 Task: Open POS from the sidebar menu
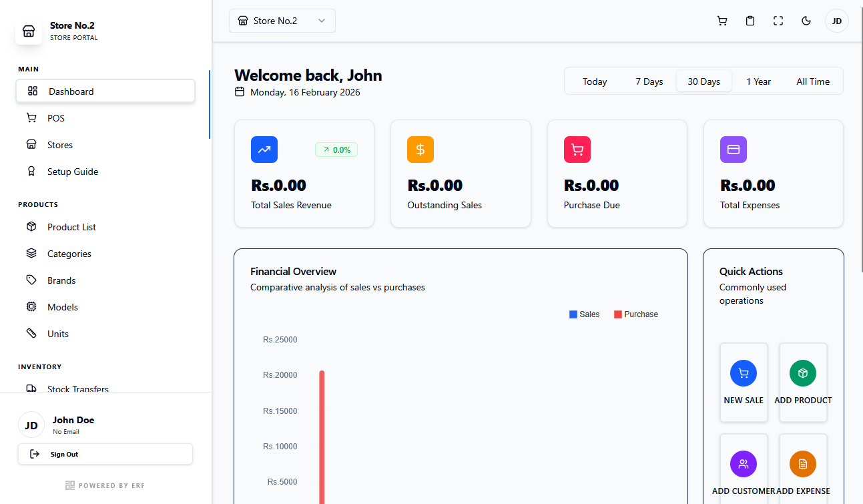point(56,118)
